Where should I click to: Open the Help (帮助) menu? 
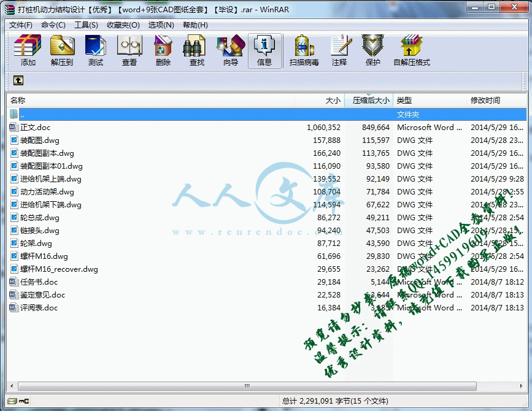195,25
